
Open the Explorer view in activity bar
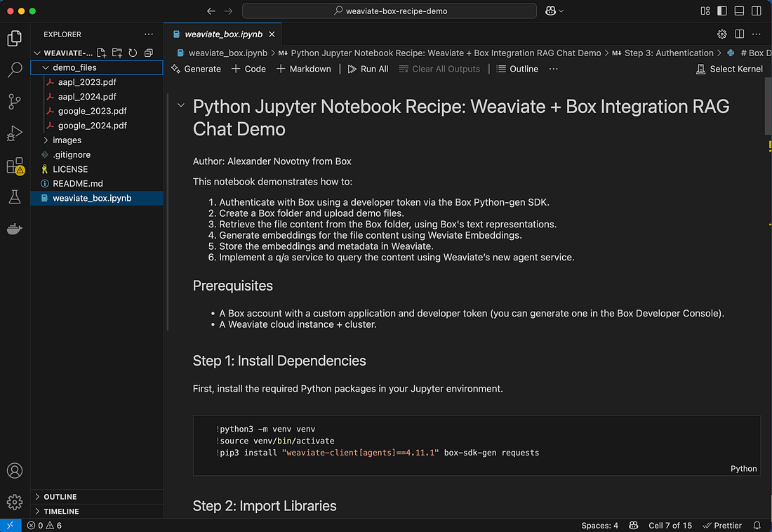pos(14,39)
